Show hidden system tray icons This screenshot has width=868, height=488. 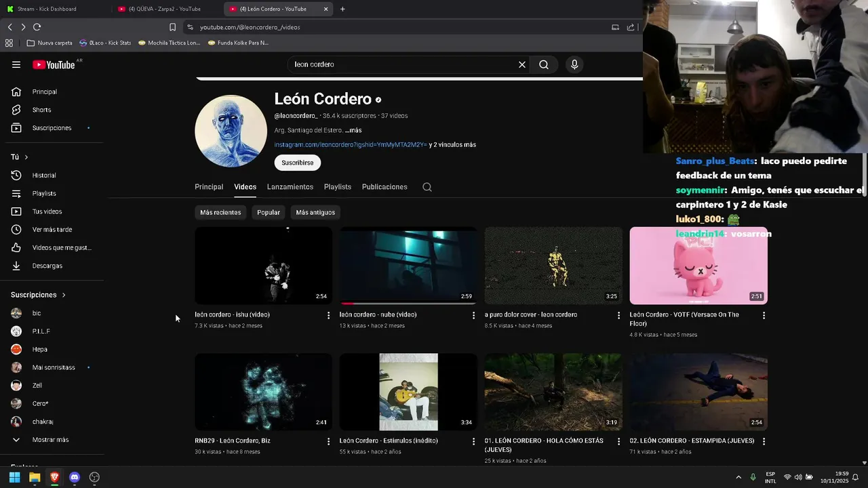pyautogui.click(x=738, y=477)
